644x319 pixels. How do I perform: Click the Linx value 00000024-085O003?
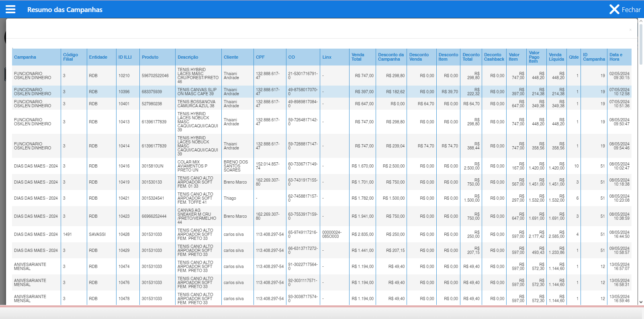331,234
